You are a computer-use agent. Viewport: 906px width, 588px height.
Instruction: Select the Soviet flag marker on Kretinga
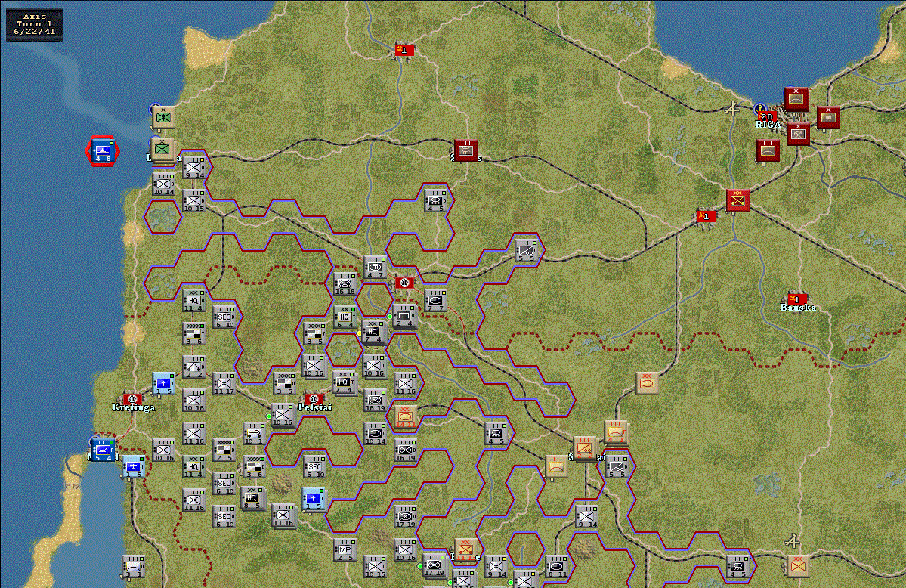(x=132, y=400)
